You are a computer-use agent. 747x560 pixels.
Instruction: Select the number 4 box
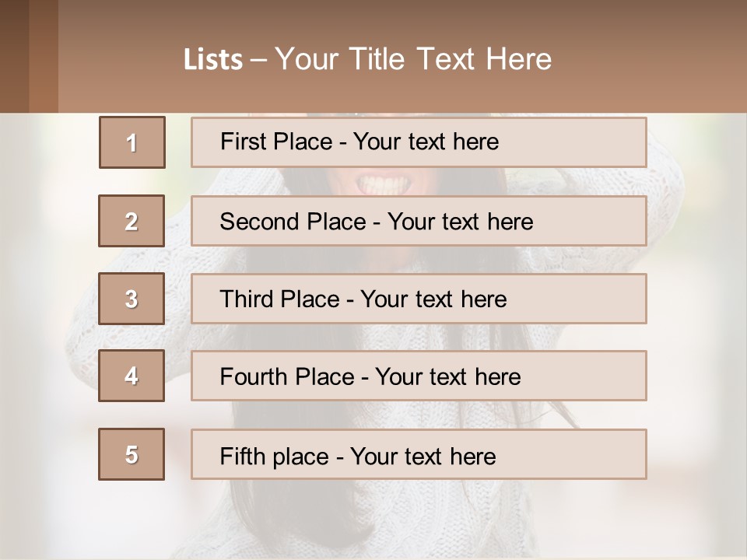coord(132,376)
